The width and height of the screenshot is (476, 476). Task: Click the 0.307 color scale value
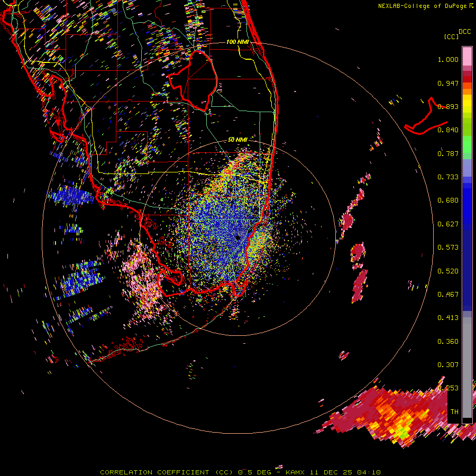448,365
